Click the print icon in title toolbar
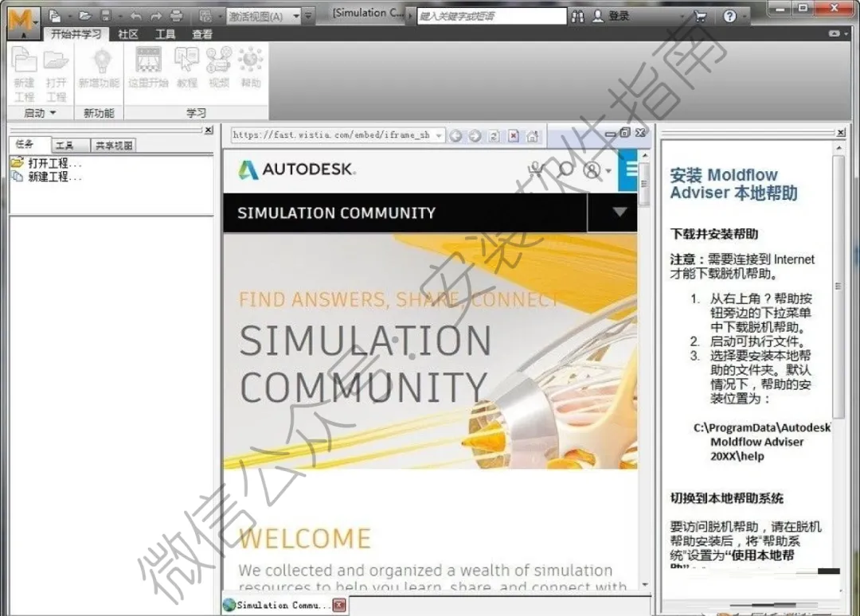Viewport: 860px width, 616px height. tap(176, 16)
